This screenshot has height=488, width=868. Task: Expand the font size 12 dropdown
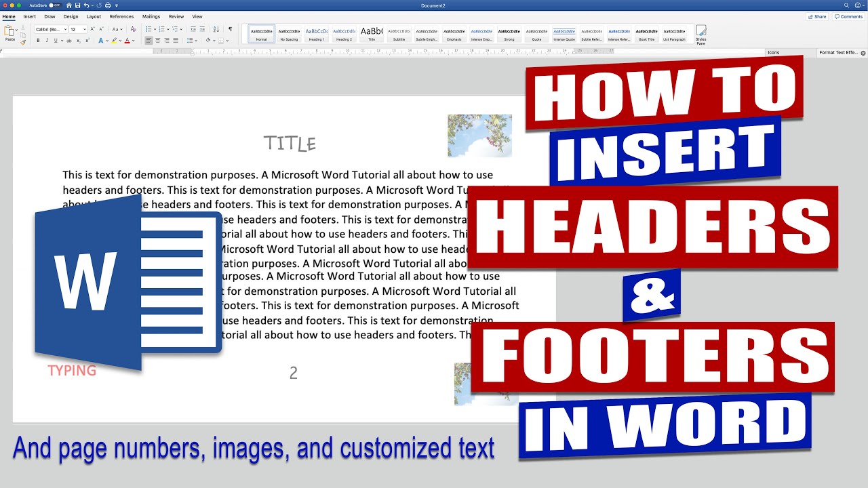tap(78, 29)
